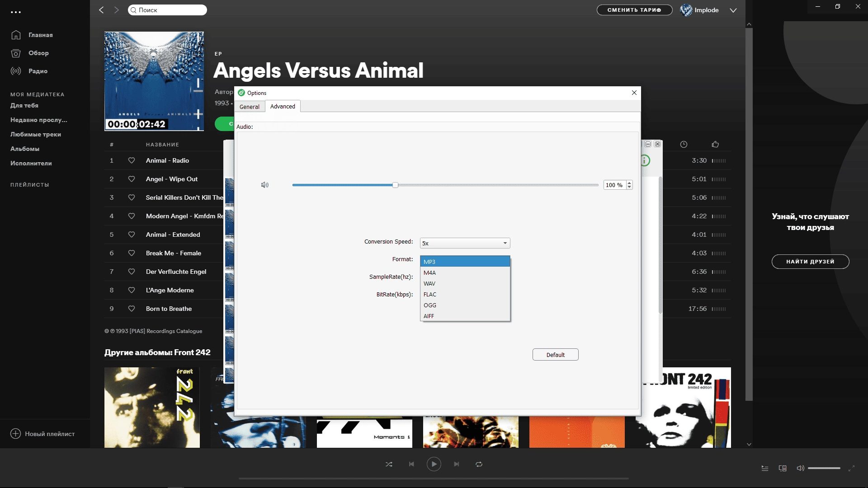Go back with the left arrow
Viewport: 868px width, 488px height.
[101, 10]
